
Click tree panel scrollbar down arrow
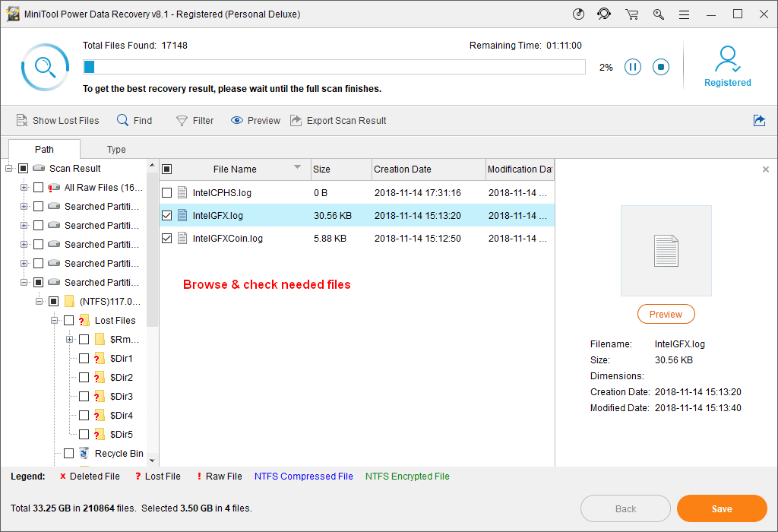point(152,461)
